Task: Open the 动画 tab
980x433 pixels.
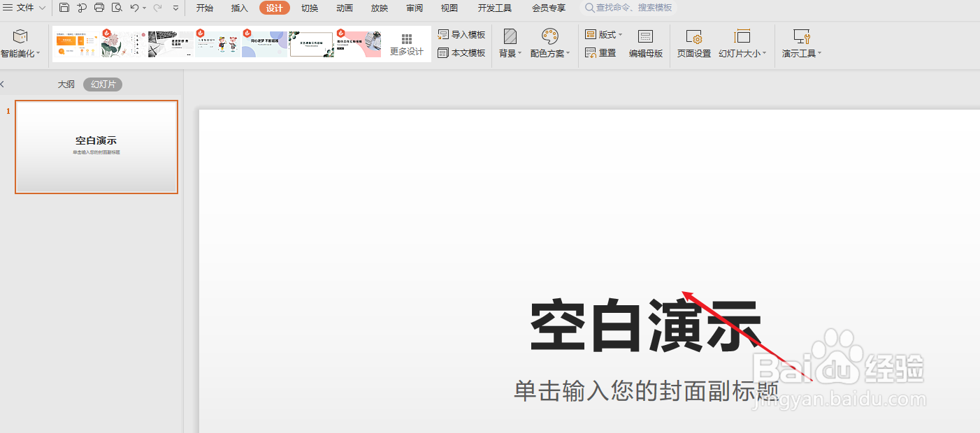Action: click(345, 8)
